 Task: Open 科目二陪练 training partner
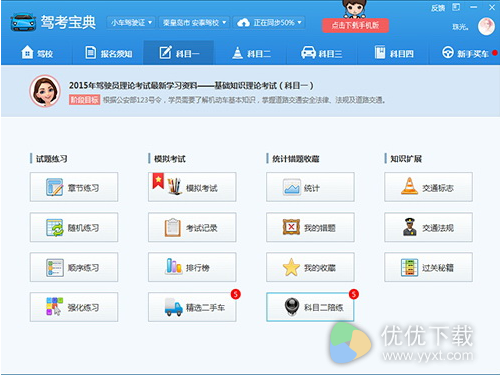pos(310,307)
